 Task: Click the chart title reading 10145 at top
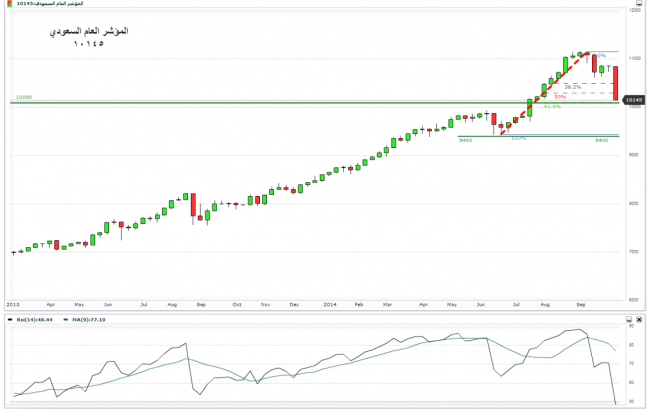pyautogui.click(x=50, y=3)
